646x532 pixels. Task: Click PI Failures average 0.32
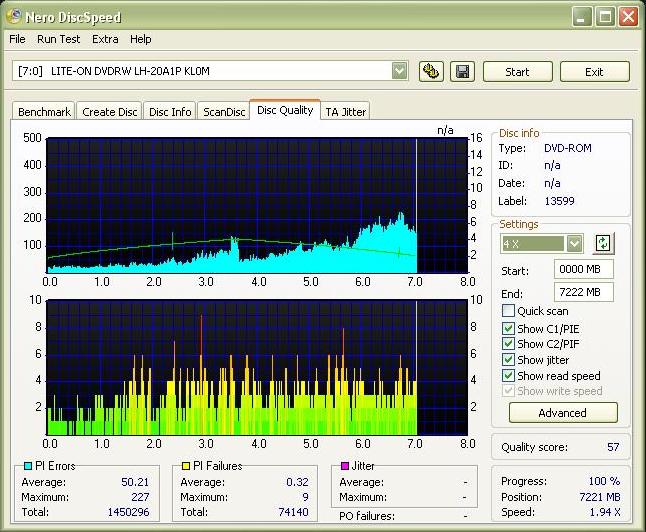coord(297,482)
